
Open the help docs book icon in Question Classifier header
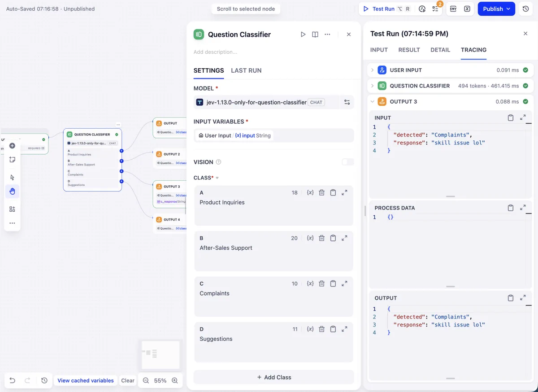coord(315,35)
